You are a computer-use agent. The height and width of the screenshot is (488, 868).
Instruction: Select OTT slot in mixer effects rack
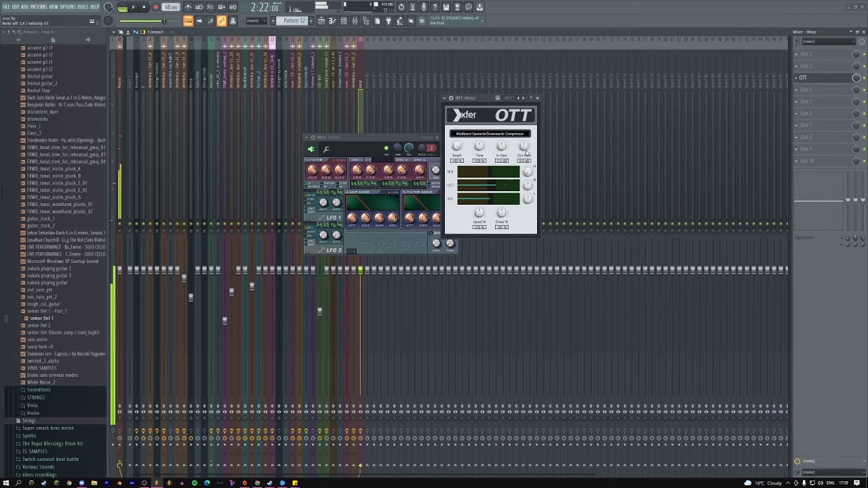pyautogui.click(x=823, y=78)
